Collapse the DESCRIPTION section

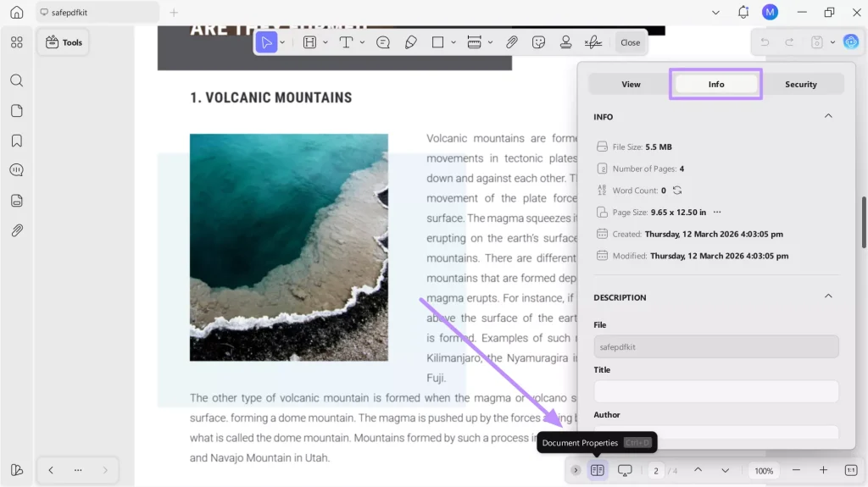(x=828, y=296)
